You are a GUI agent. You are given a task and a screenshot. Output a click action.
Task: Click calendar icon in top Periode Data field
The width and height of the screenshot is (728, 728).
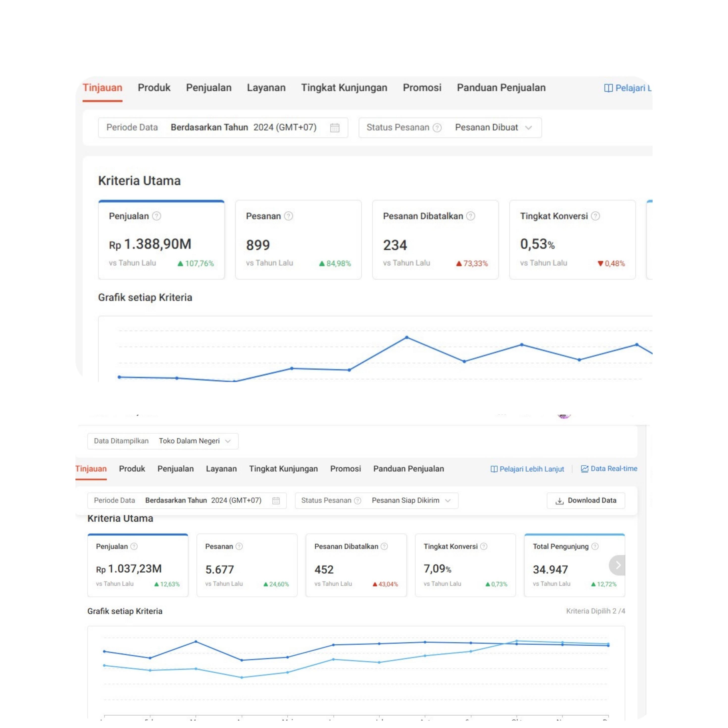click(x=335, y=128)
